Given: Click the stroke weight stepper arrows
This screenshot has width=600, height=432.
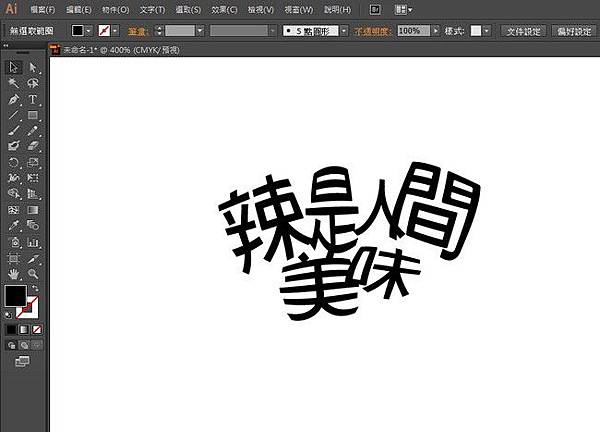Looking at the screenshot, I should [159, 31].
